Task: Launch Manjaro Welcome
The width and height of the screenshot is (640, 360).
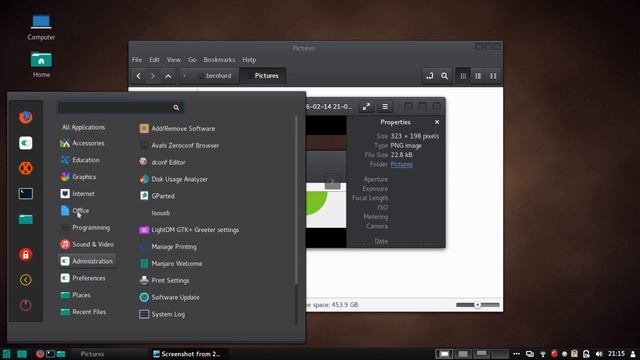Action: [x=171, y=264]
